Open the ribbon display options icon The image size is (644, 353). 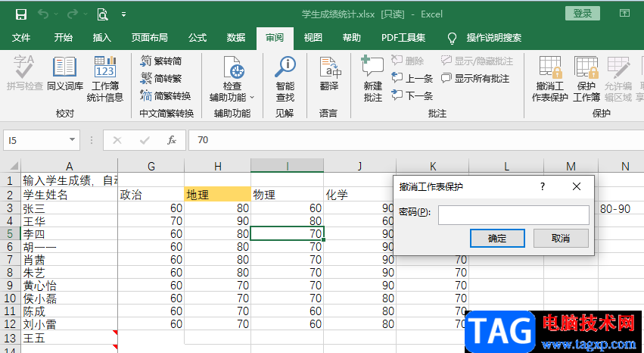click(624, 14)
